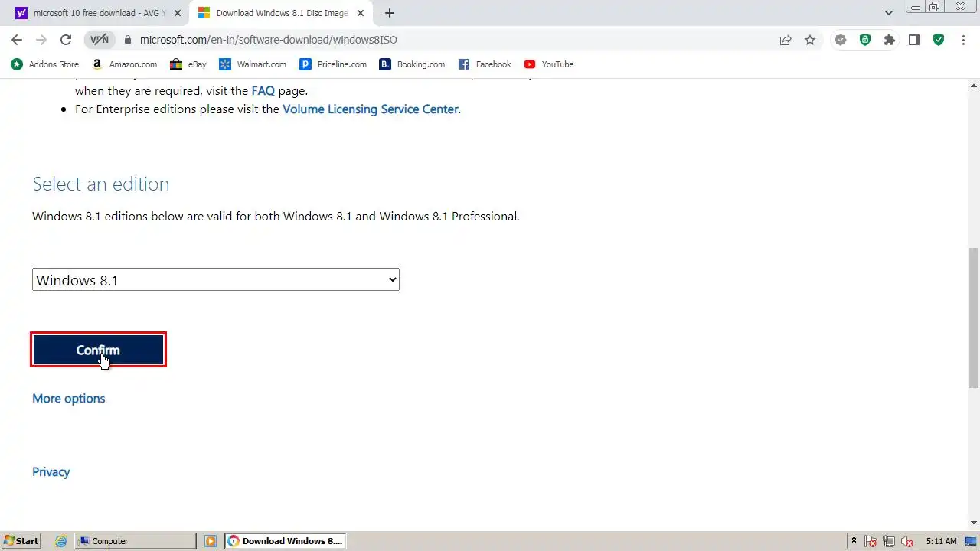980x551 pixels.
Task: Bookmark this page with the star
Action: 810,40
